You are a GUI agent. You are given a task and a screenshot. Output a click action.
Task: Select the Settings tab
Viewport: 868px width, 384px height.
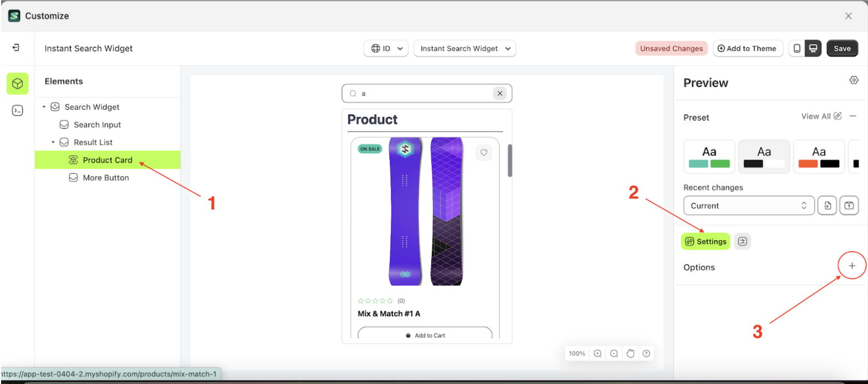coord(705,242)
